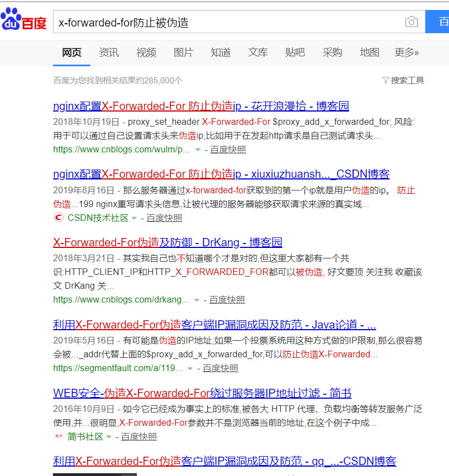Switch to the 地图 tab
Screen dimensions: 449x476
[370, 52]
